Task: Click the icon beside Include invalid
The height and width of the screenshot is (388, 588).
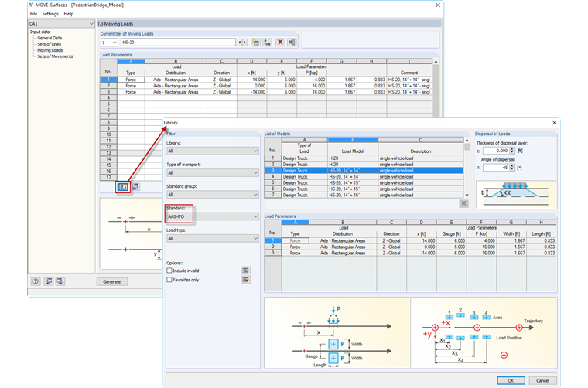Action: 245,271
